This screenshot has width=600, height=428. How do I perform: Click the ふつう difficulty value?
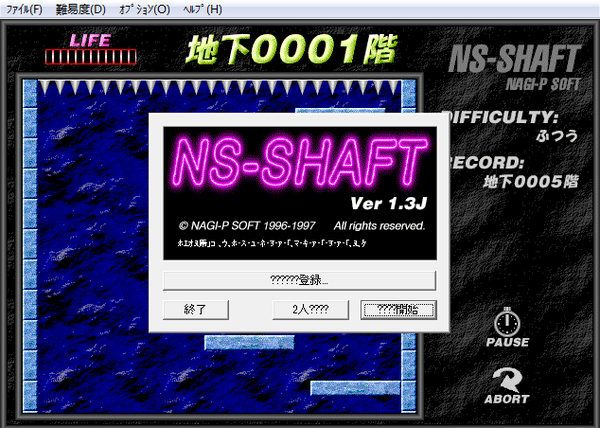pyautogui.click(x=557, y=136)
